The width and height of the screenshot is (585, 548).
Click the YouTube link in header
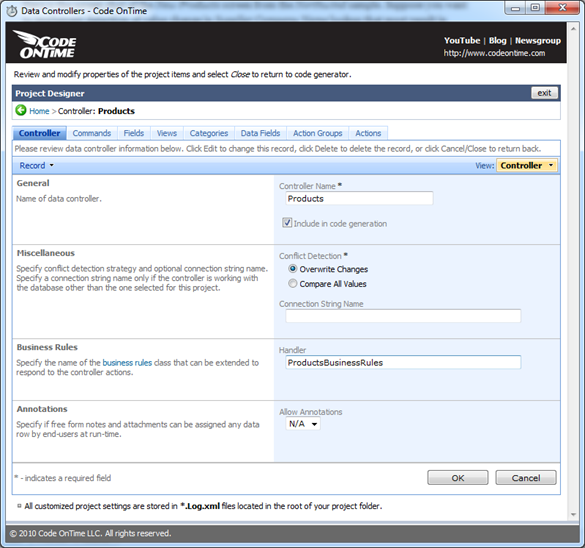pos(462,40)
